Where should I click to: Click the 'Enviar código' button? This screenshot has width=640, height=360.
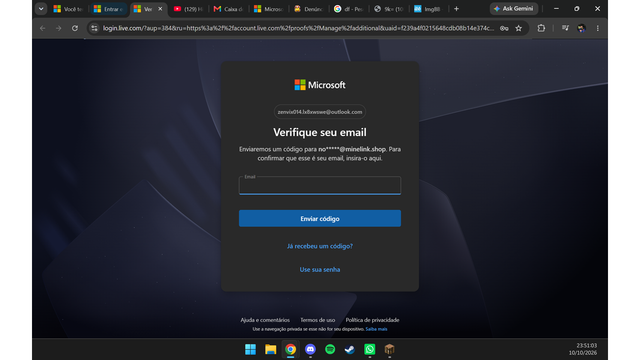pos(320,218)
